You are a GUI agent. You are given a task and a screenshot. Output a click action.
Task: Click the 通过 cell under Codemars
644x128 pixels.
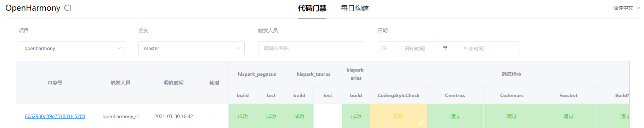512,116
